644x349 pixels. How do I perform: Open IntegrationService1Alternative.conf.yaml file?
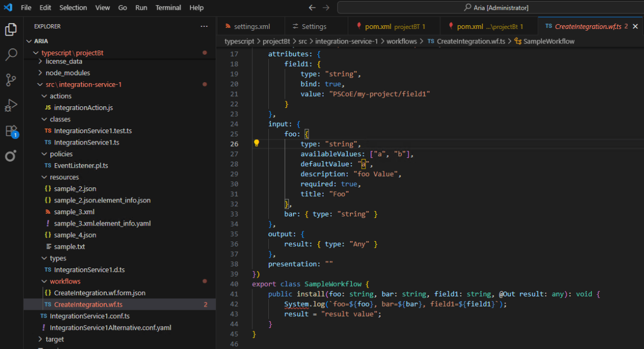[x=111, y=328]
